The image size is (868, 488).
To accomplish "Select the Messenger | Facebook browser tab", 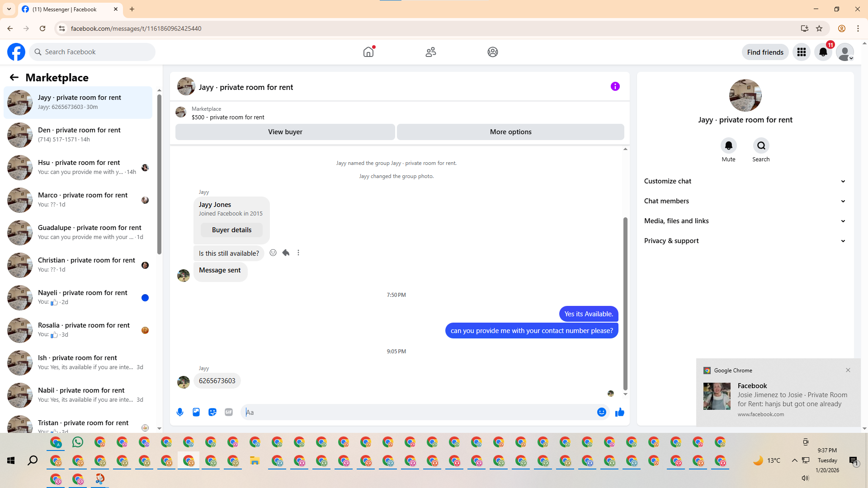I will (x=70, y=9).
